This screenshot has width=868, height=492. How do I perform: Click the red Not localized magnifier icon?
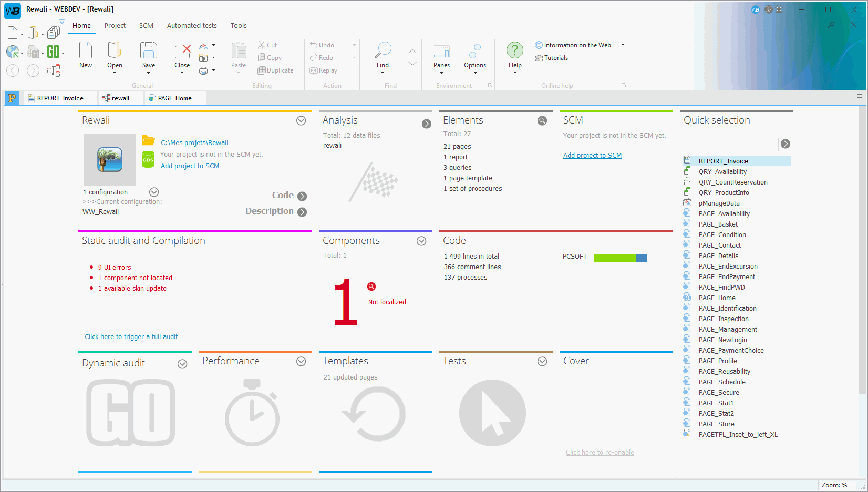pos(371,286)
